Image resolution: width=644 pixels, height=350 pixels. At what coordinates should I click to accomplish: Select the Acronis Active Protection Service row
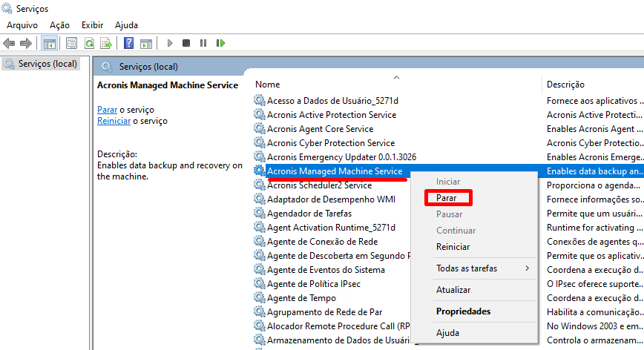[x=331, y=115]
